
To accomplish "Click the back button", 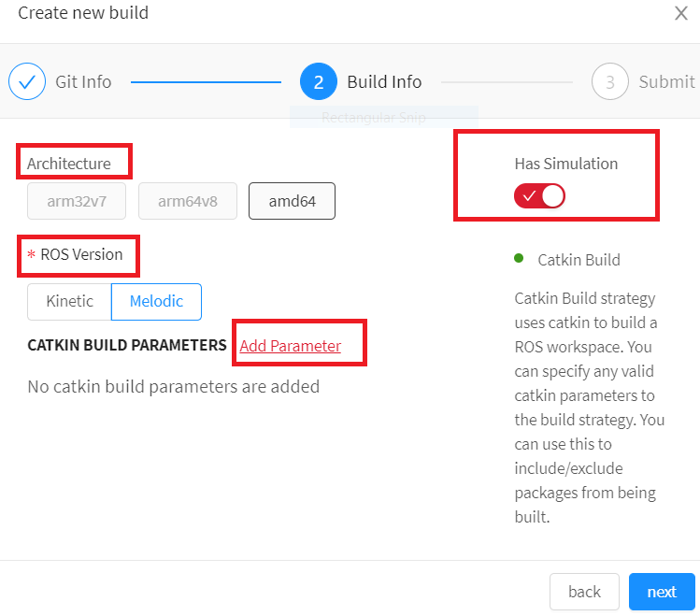I will click(584, 592).
